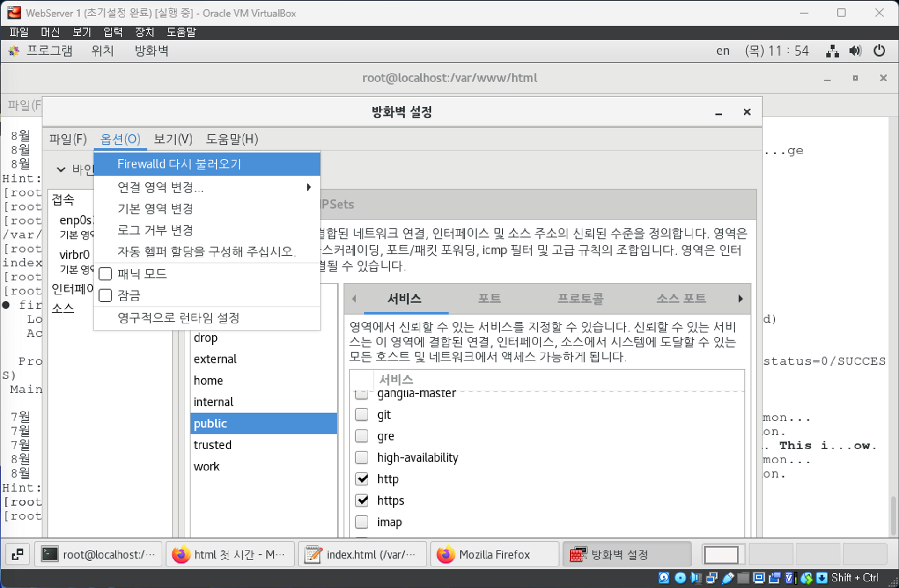Open the power menu icon

coord(879,51)
